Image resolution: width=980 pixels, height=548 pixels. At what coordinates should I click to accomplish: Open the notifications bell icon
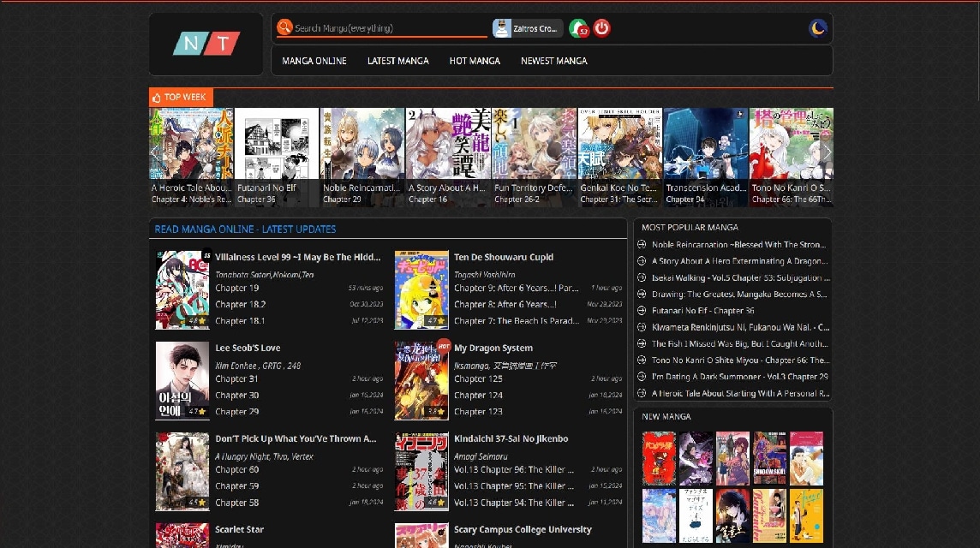pyautogui.click(x=579, y=28)
